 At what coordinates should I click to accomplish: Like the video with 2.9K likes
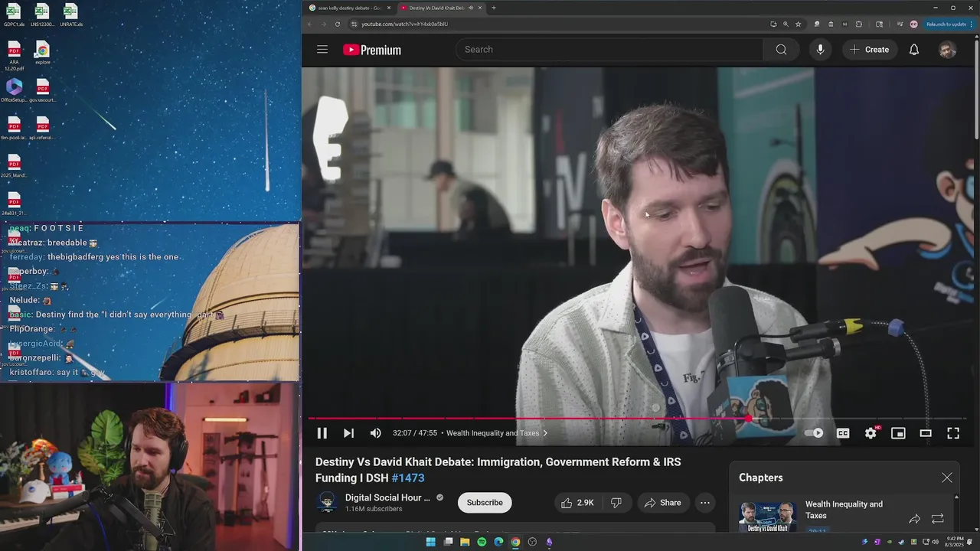click(x=577, y=503)
